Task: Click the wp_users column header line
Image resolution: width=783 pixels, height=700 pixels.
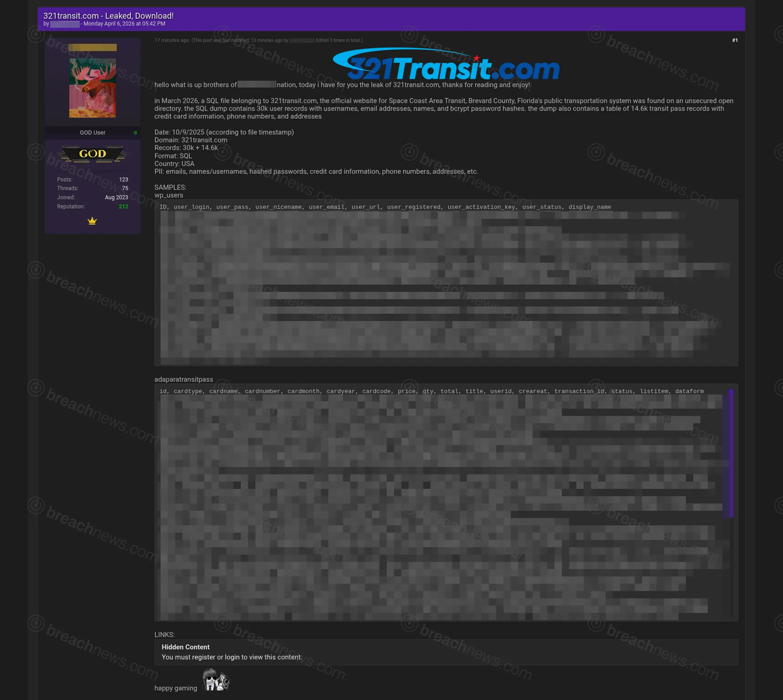Action: pyautogui.click(x=385, y=207)
